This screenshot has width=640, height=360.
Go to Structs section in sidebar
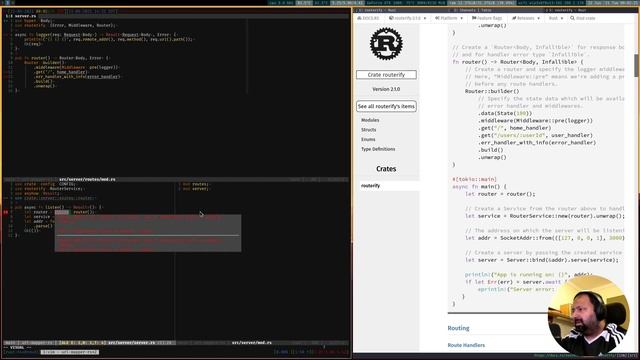[369, 130]
